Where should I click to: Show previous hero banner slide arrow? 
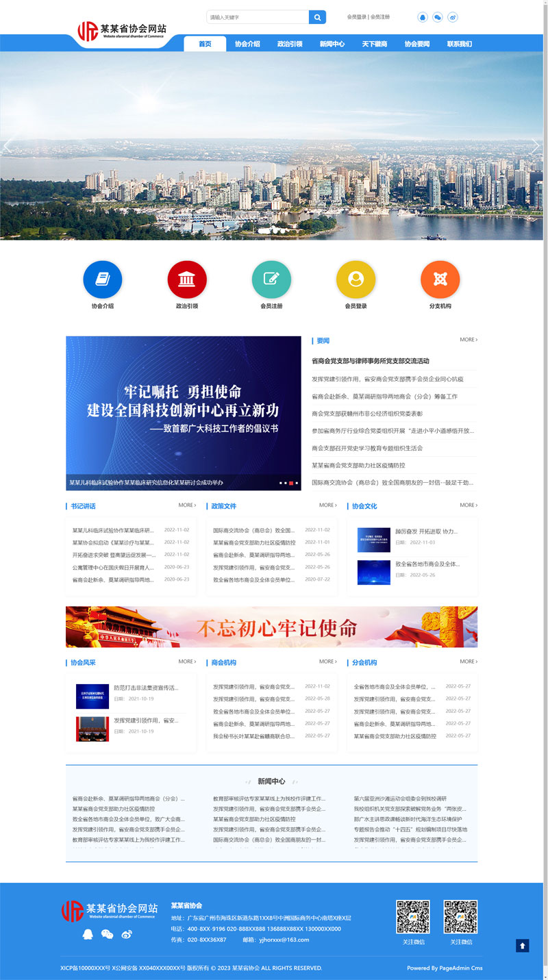tap(8, 146)
